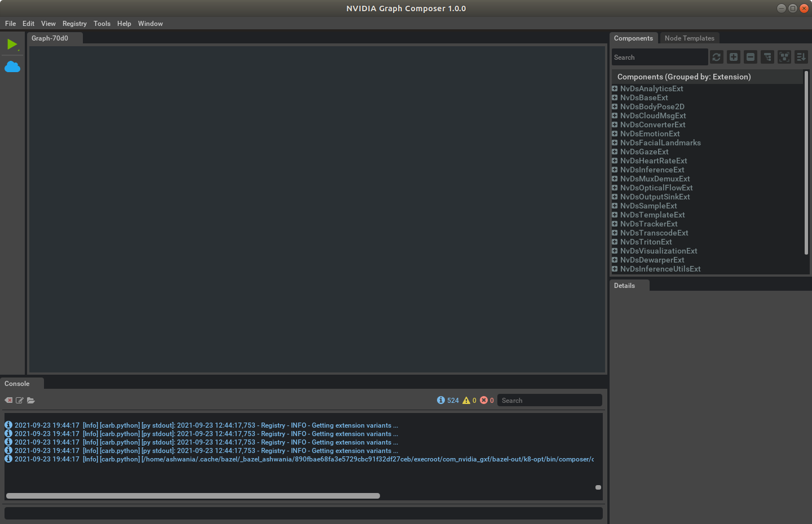Click the sort order icon in Components toolbar
Viewport: 812px width, 524px height.
click(801, 57)
